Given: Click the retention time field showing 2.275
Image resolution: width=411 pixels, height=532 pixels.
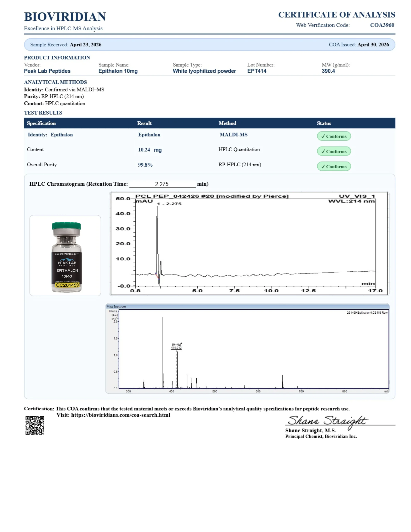Looking at the screenshot, I should pyautogui.click(x=162, y=184).
